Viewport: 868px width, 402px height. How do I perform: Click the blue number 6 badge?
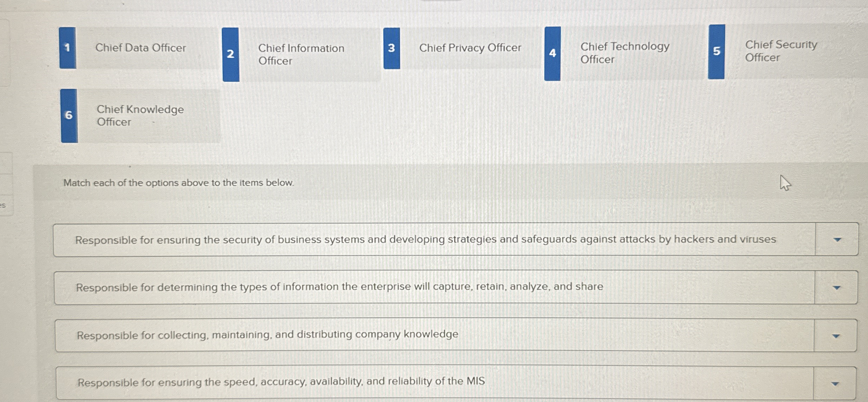click(69, 115)
